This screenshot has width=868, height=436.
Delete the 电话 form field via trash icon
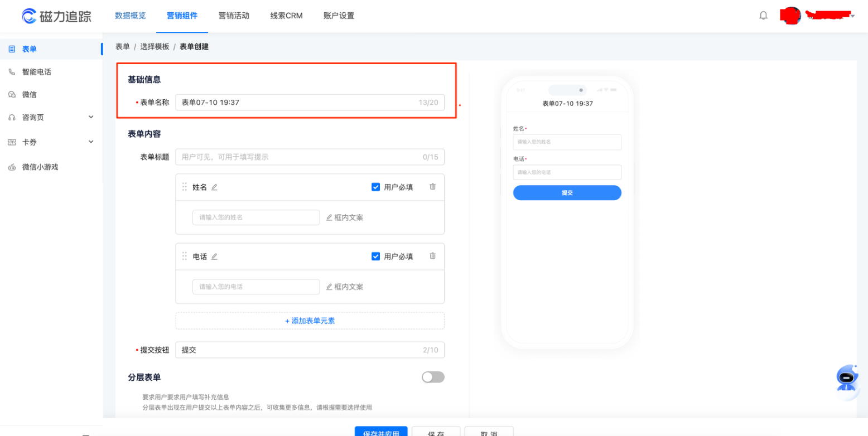point(432,256)
